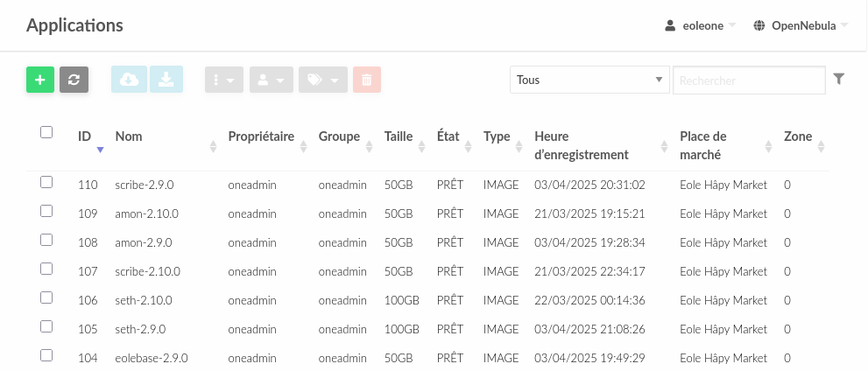This screenshot has height=371, width=868.
Task: Open the amon-2.10.0 application entry
Action: [146, 213]
